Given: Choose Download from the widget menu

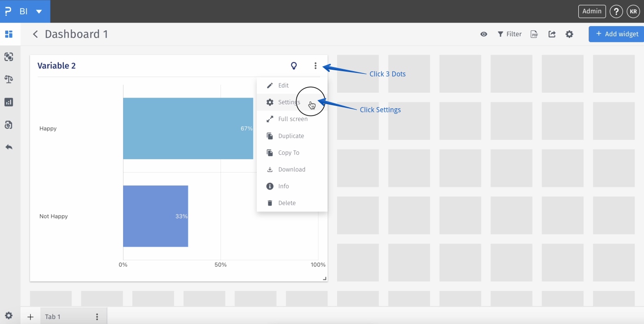Looking at the screenshot, I should (292, 169).
